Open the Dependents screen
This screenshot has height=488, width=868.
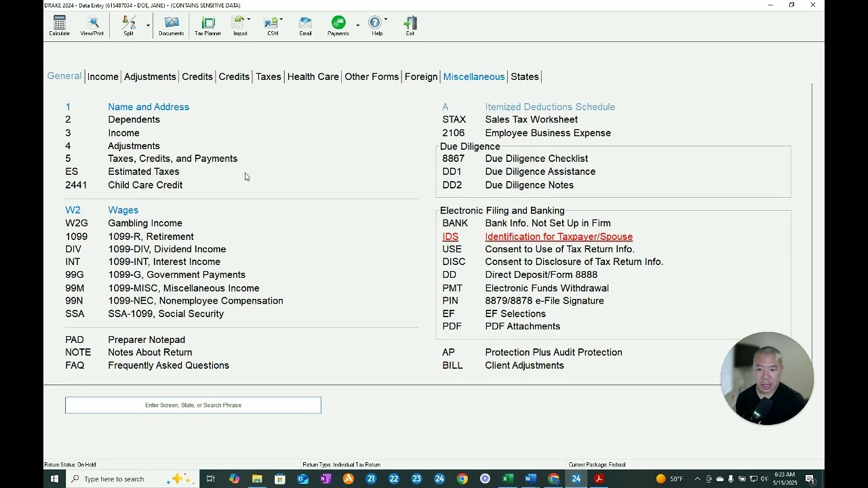coord(134,119)
